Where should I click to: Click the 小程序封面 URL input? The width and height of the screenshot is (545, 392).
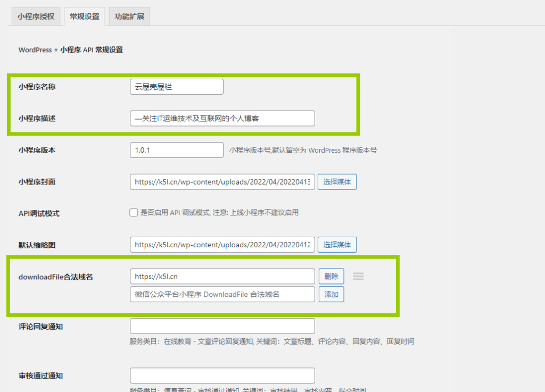pyautogui.click(x=222, y=182)
